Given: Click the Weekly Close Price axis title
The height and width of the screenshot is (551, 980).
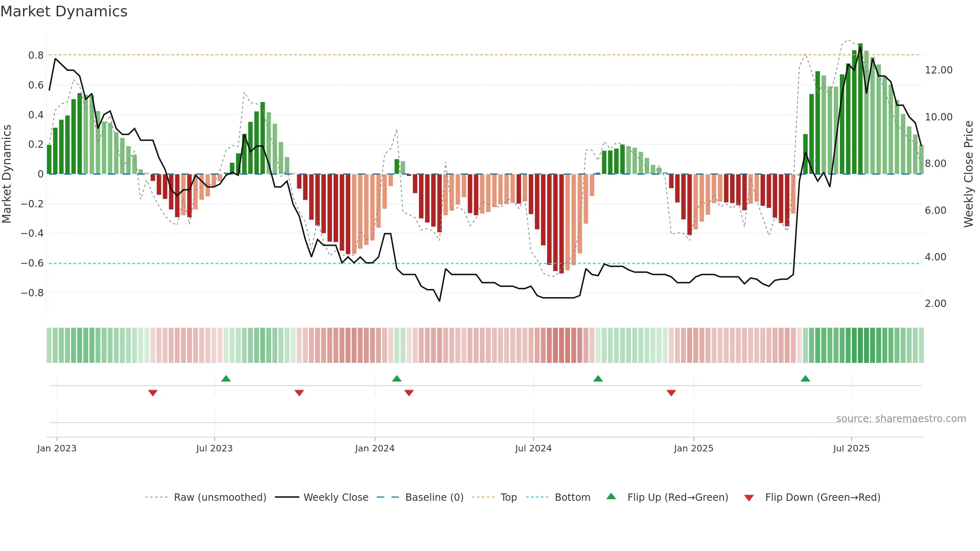Looking at the screenshot, I should (x=969, y=174).
